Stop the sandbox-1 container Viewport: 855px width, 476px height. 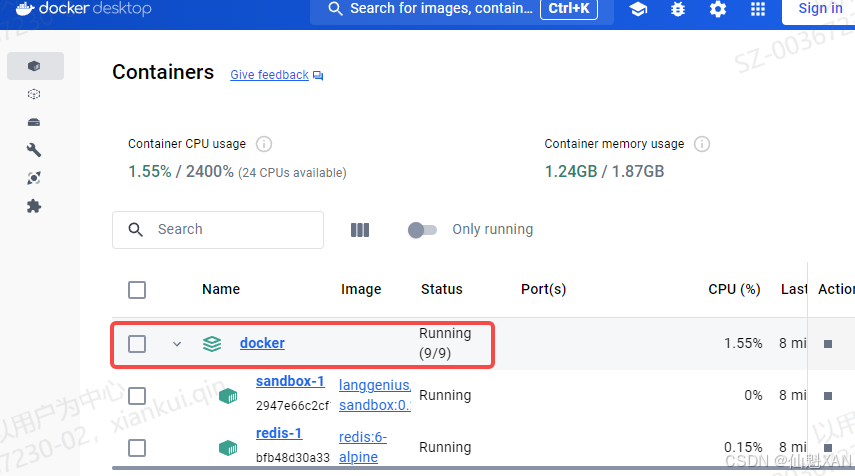click(x=828, y=396)
